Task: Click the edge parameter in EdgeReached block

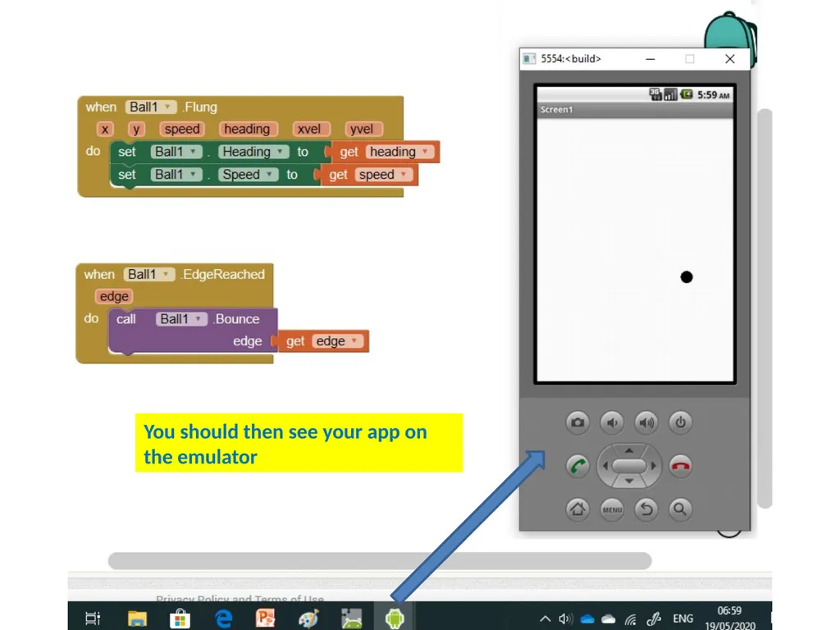Action: [114, 296]
